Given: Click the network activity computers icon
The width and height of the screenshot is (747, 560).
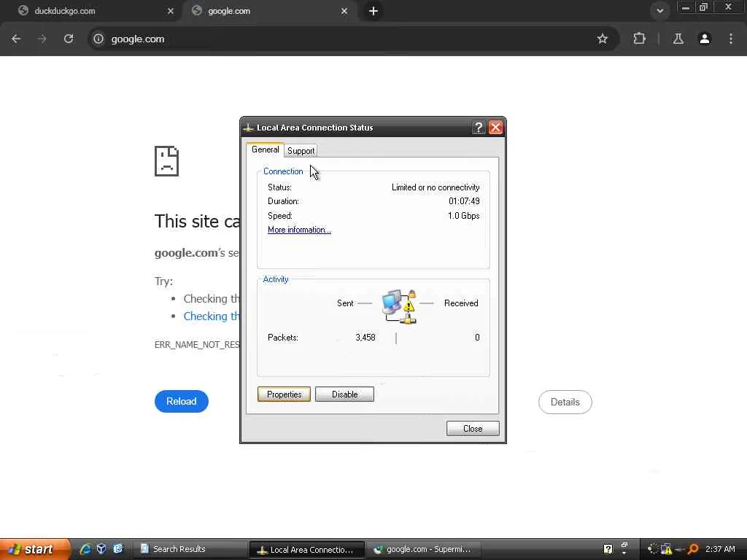Looking at the screenshot, I should click(x=399, y=307).
